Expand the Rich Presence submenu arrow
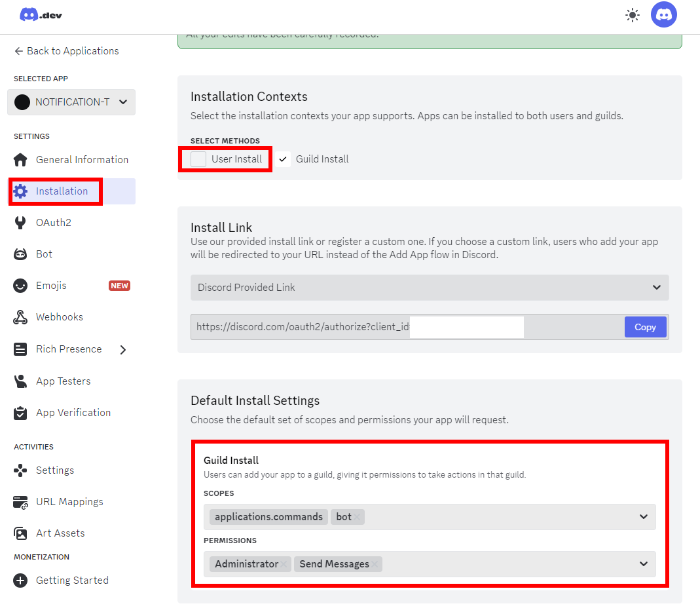The height and width of the screenshot is (610, 700). (123, 349)
